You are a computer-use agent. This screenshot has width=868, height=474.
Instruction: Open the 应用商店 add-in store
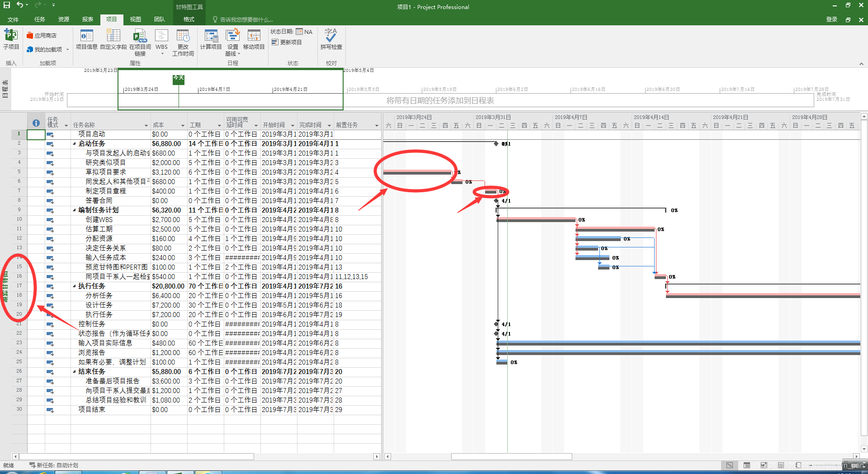point(41,35)
